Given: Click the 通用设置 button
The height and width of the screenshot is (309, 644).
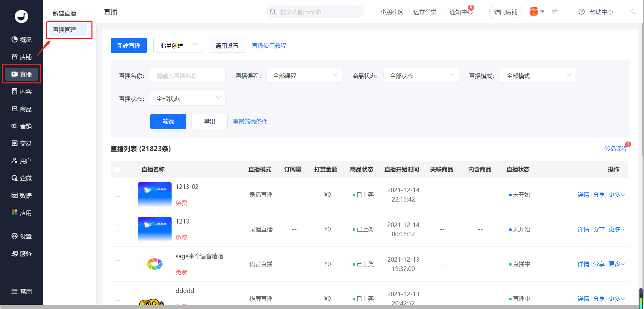Looking at the screenshot, I should point(227,45).
